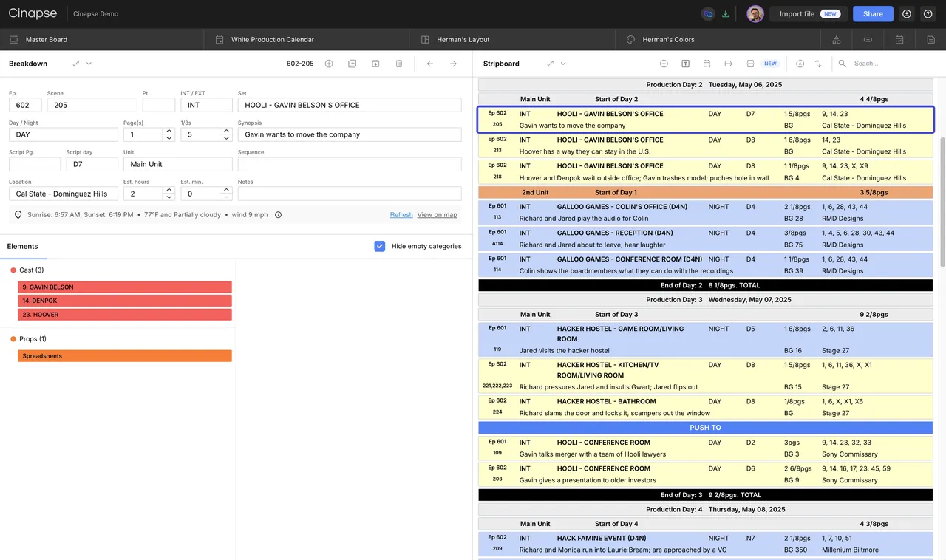Open the Breakdown panel dropdown chevron
The width and height of the screenshot is (946, 560).
(89, 64)
